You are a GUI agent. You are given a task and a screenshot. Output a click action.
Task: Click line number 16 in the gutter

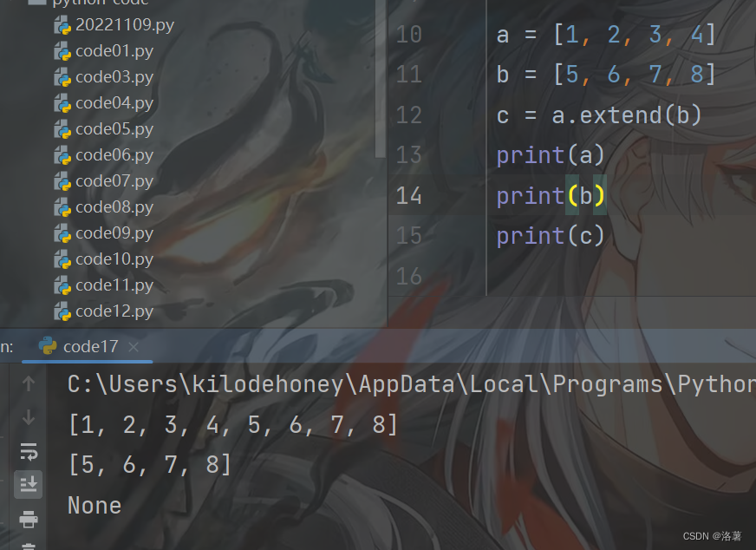tap(409, 277)
